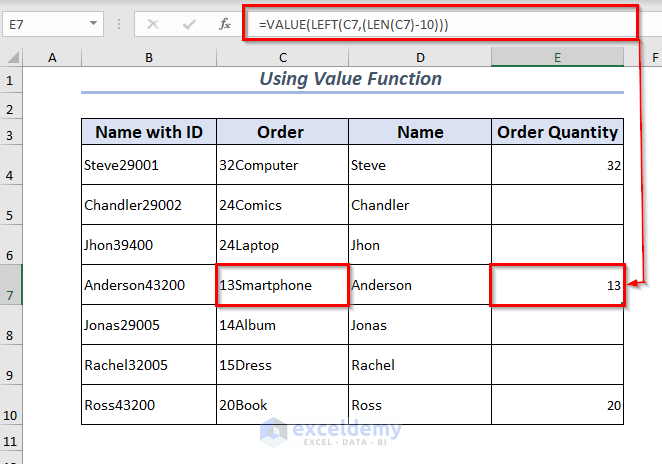This screenshot has height=464, width=662.
Task: Select row 9 header
Action: pos(11,364)
